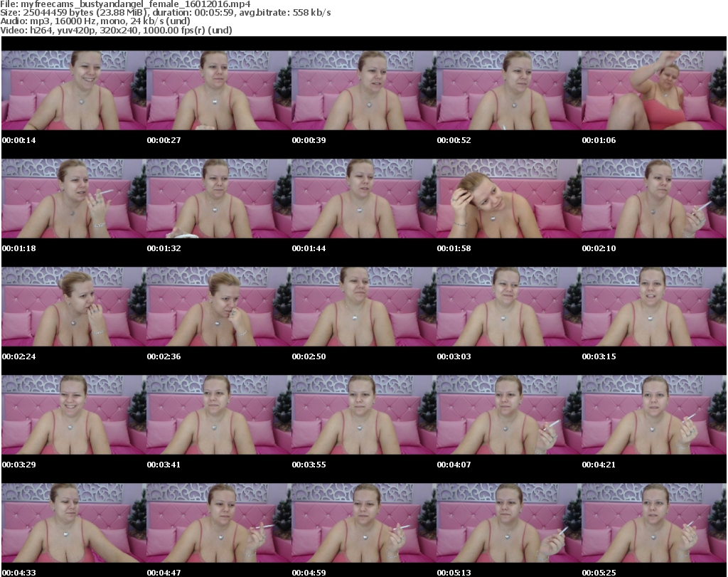
Task: Click the 00:02:24 time caption
Action: coord(18,356)
